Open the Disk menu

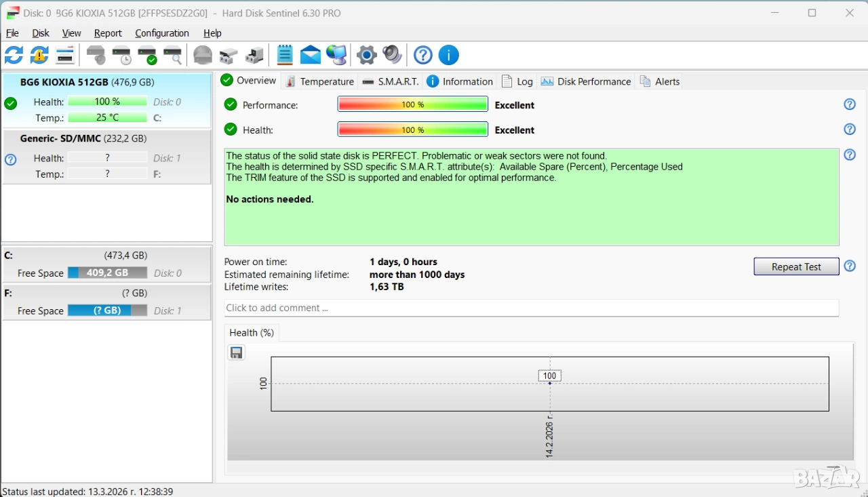click(41, 33)
